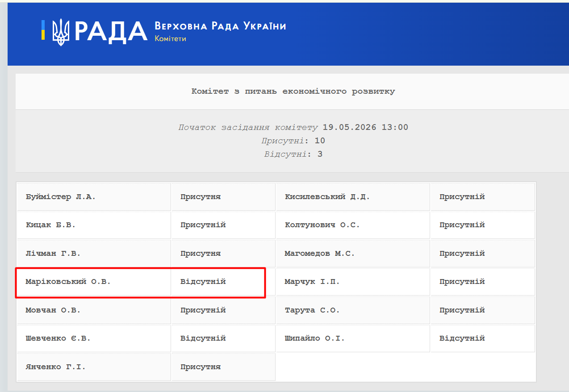Viewport: 569px width, 392px height.
Task: Click the Присутня status of Буймістер Л.А.
Action: tap(201, 197)
